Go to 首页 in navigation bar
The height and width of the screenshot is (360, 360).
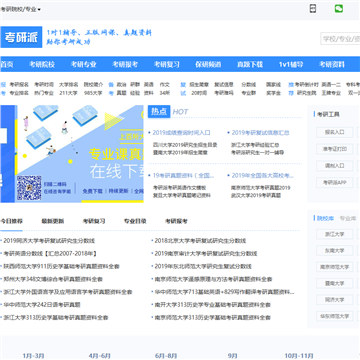coord(7,64)
